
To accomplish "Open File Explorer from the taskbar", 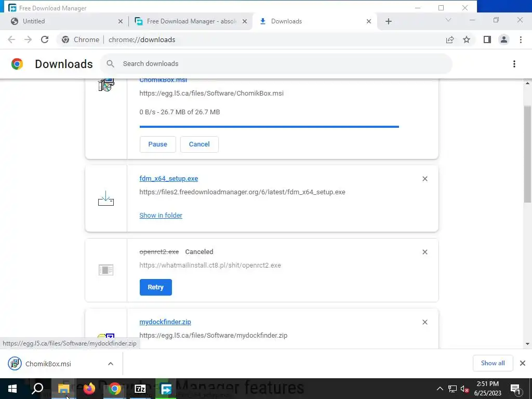I will click(63, 389).
